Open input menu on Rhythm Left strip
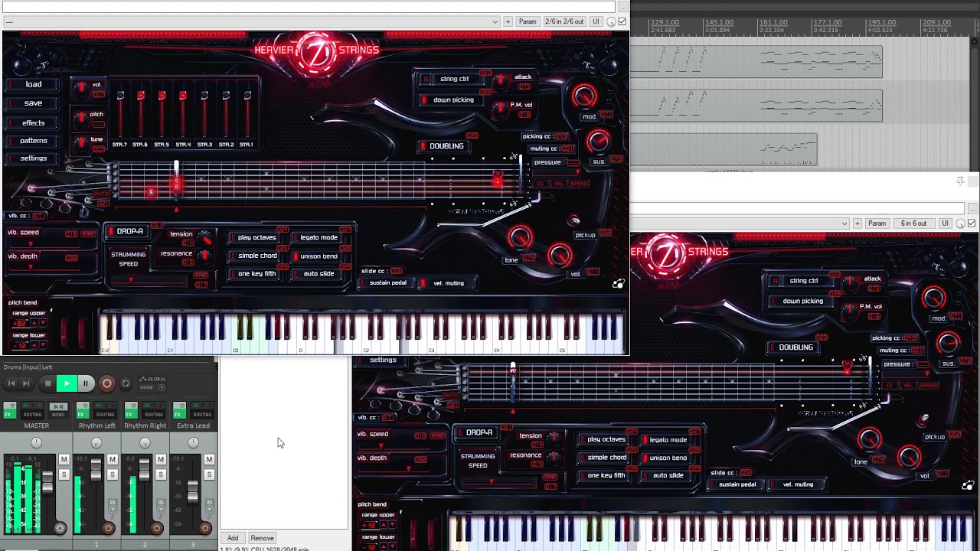980x551 pixels. [x=112, y=505]
